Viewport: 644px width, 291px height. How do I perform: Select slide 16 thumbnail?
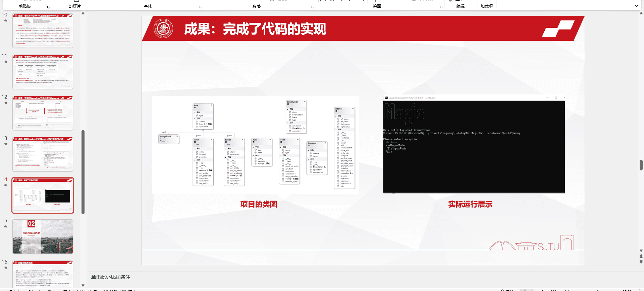(x=43, y=274)
